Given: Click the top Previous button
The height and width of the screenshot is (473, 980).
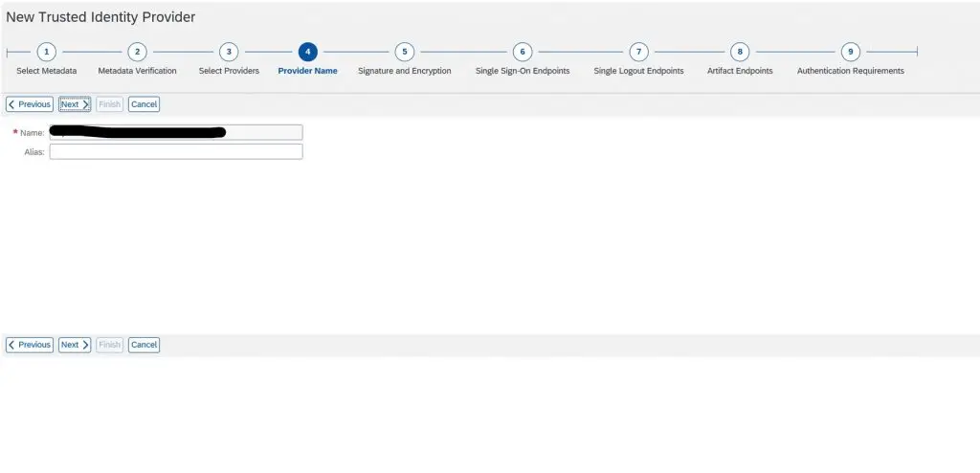Looking at the screenshot, I should tap(30, 104).
